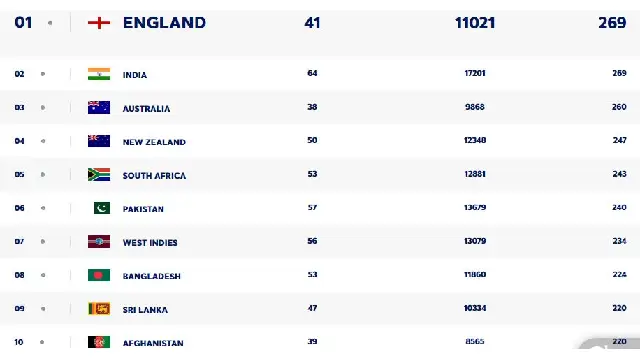The height and width of the screenshot is (360, 640).
Task: Click the West Indies flag icon
Action: pos(99,242)
